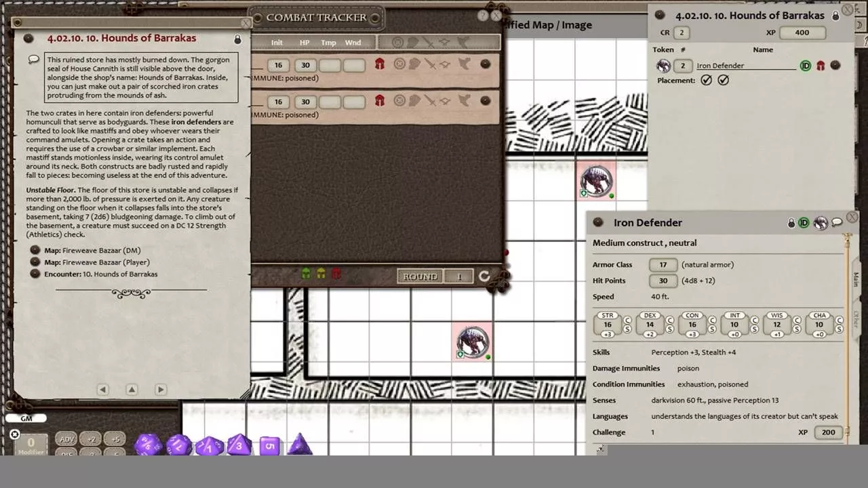
Task: Toggle second combatant's red helmet faction icon
Action: [380, 101]
